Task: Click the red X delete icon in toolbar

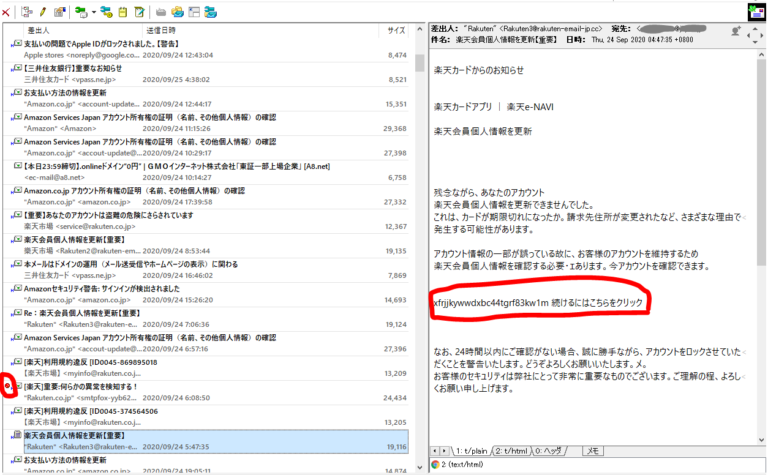Action: [6, 12]
